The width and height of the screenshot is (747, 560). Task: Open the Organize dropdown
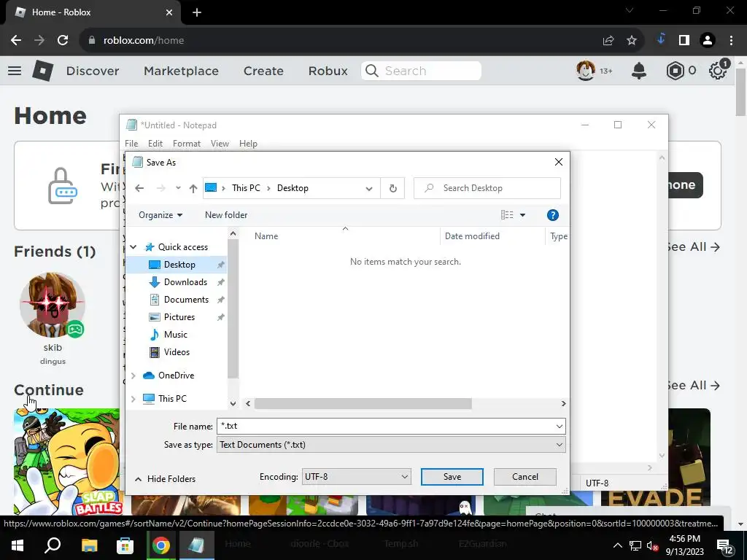(160, 215)
